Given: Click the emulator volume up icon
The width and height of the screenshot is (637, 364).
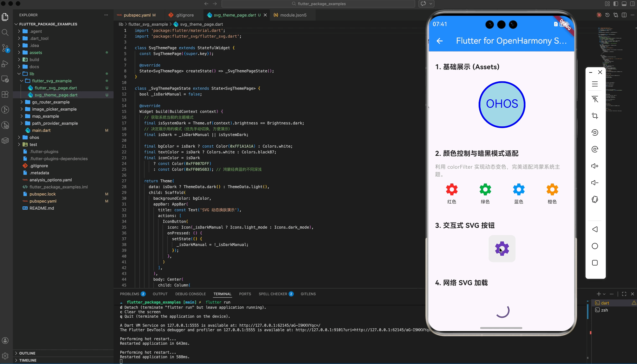Looking at the screenshot, I should coord(595,166).
